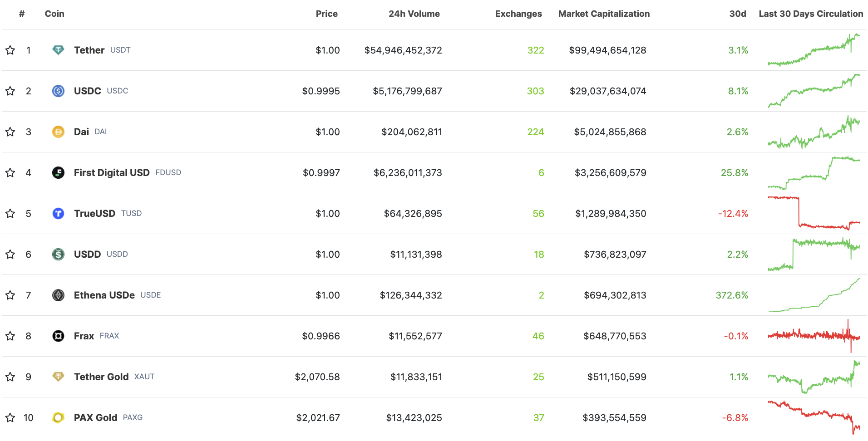Image resolution: width=868 pixels, height=441 pixels.
Task: Click the First Digital USD logo icon
Action: coord(58,172)
